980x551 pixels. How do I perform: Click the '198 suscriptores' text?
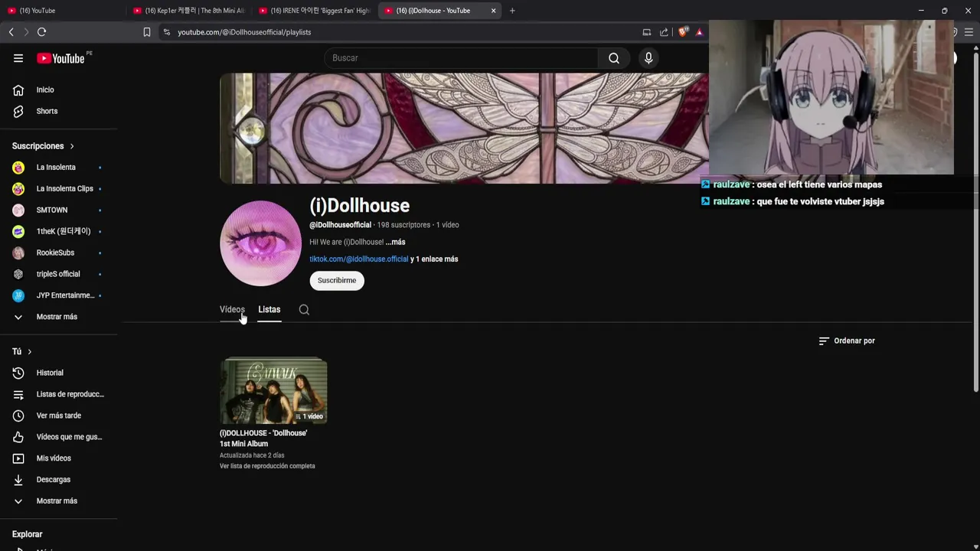[403, 225]
